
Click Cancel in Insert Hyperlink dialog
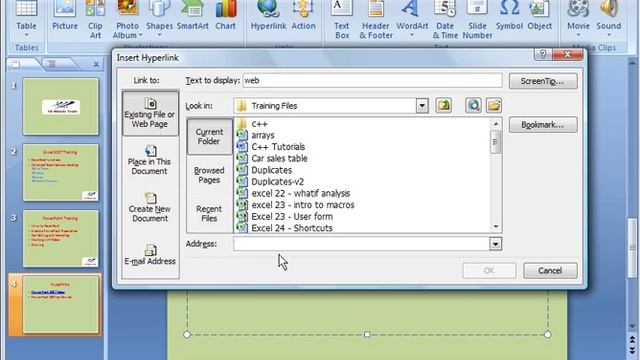click(550, 271)
